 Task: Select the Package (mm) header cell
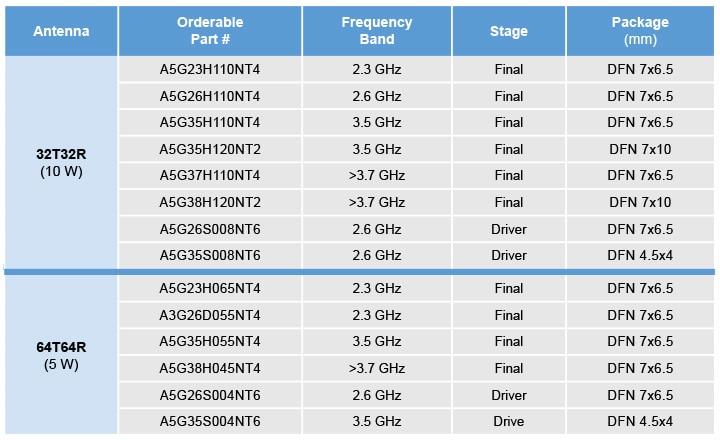[x=640, y=31]
